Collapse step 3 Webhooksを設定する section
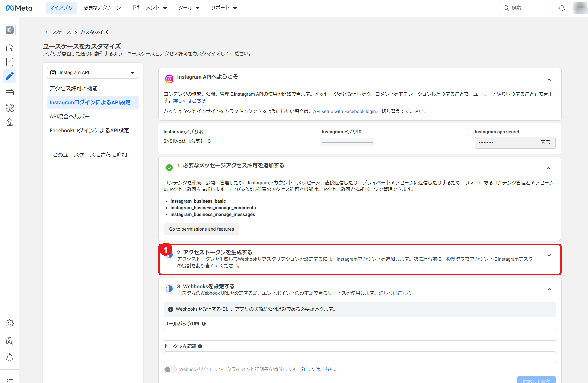The height and width of the screenshot is (383, 588). 549,290
